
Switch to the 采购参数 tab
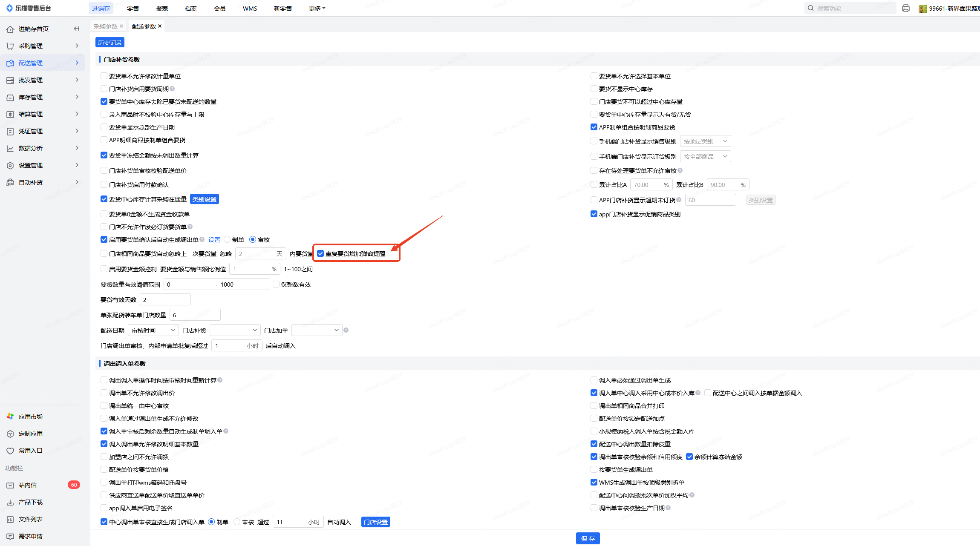[x=106, y=26]
